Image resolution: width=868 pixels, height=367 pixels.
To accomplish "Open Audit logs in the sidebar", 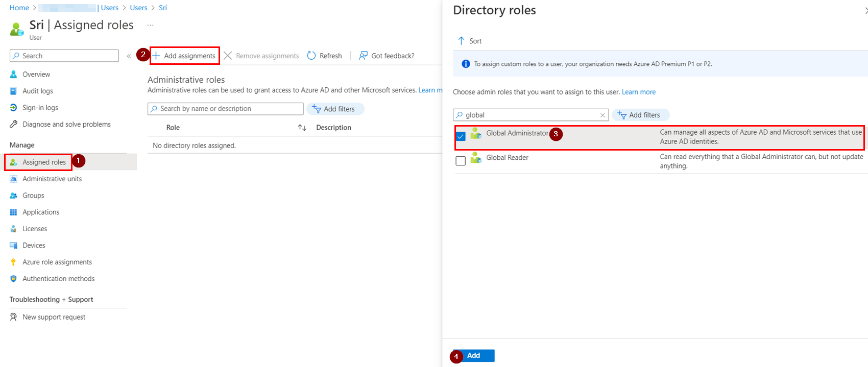I will (38, 91).
